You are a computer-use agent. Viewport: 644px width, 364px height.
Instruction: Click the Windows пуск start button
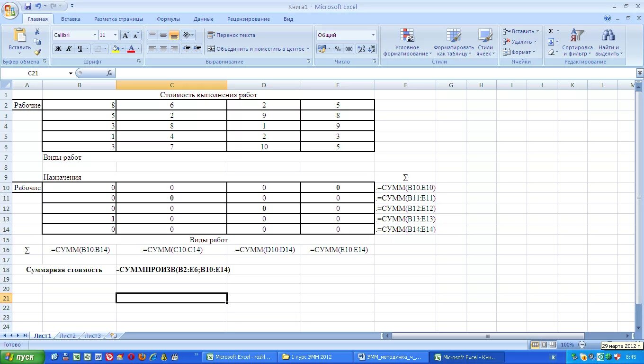click(23, 357)
